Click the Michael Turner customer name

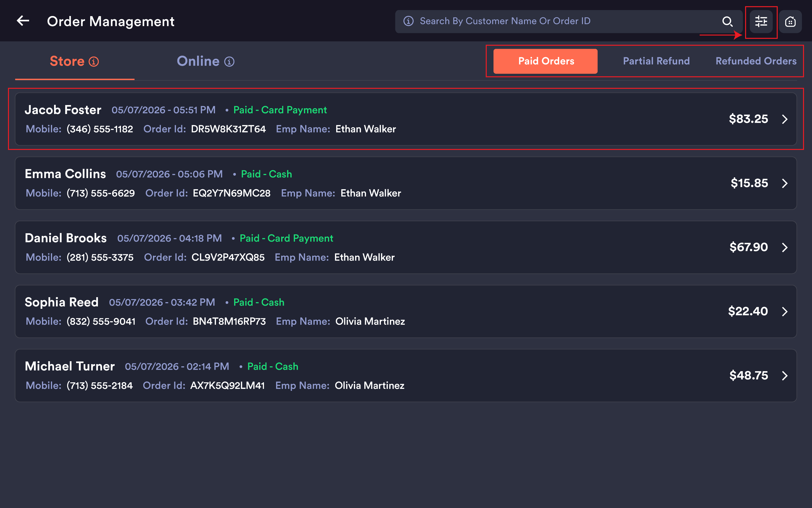[70, 366]
